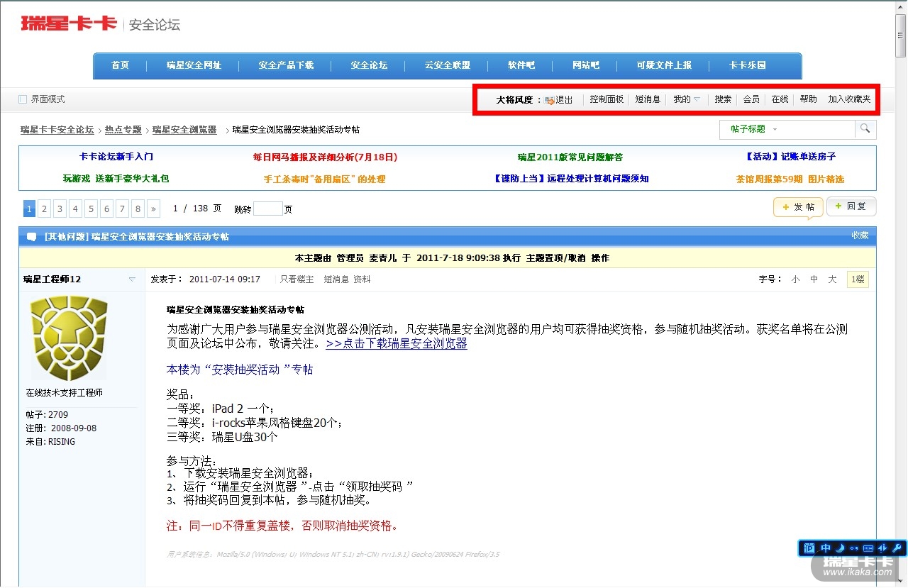Click the 瑞星工程师12 lion shield avatar
The image size is (908, 588).
(x=69, y=338)
